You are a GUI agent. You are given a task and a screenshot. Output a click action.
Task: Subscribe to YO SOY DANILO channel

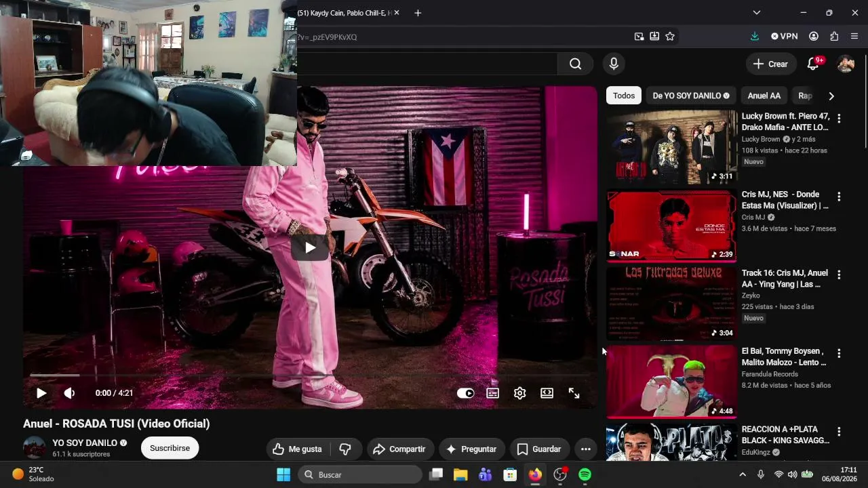click(x=170, y=448)
